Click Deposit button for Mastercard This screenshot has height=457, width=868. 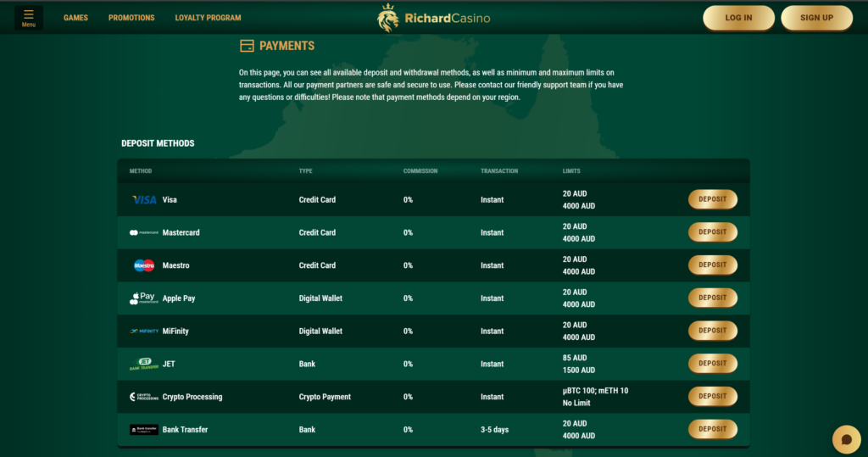pyautogui.click(x=712, y=232)
